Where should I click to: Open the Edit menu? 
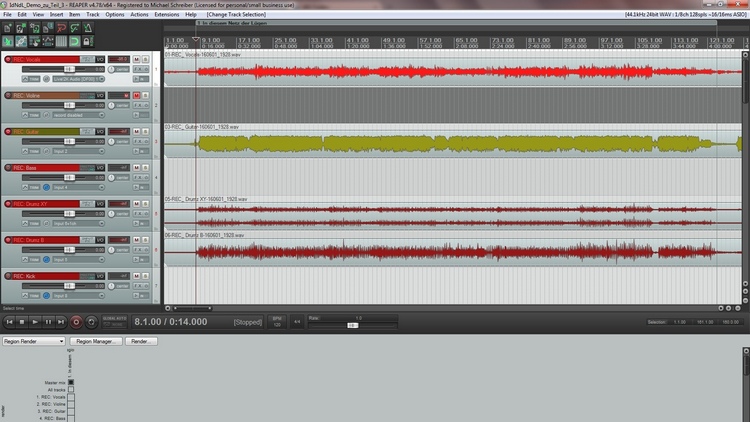tap(22, 14)
